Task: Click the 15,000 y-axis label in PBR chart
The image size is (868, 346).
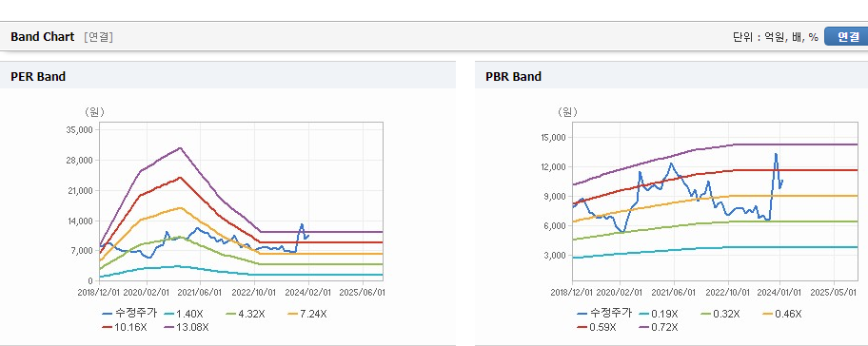Action: coord(554,138)
